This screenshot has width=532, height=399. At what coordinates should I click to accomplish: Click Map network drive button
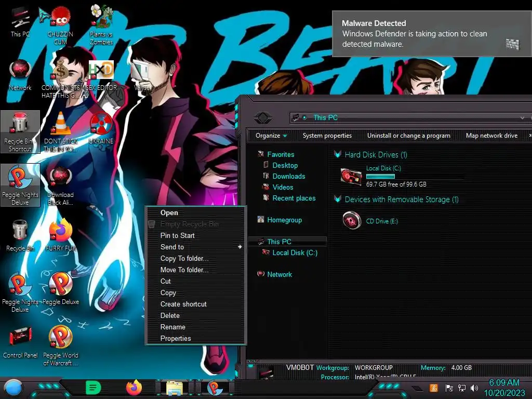491,136
